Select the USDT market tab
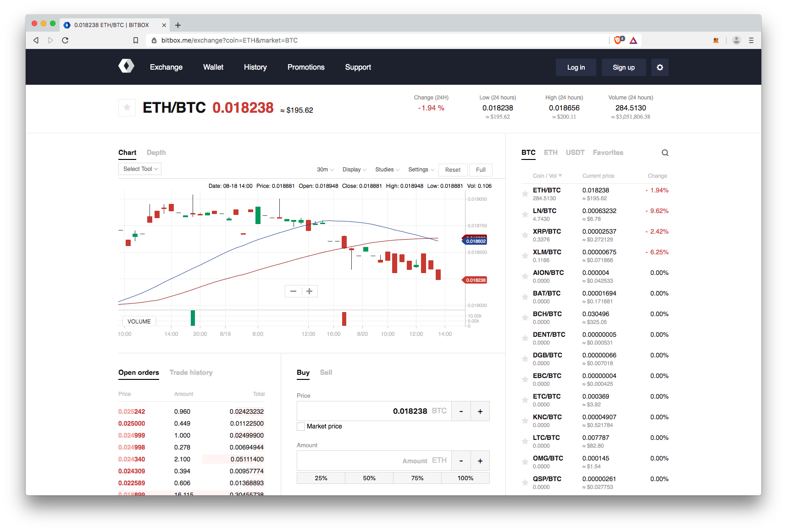 (x=575, y=153)
